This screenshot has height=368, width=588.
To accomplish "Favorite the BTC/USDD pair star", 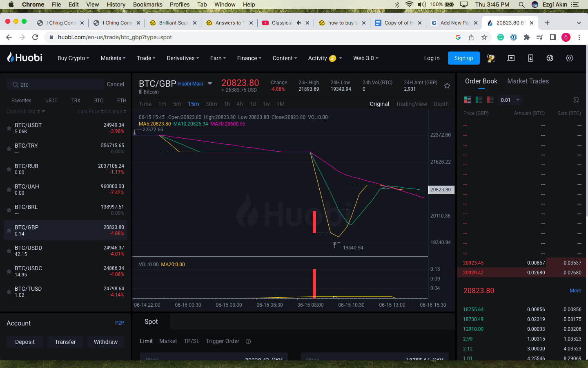I will 9,251.
